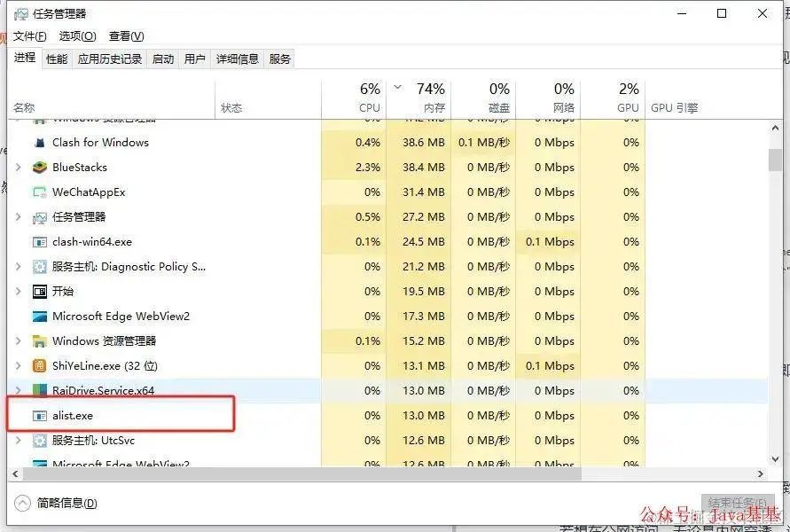Open the 查看(V) menu
The height and width of the screenshot is (532, 790).
(x=127, y=36)
